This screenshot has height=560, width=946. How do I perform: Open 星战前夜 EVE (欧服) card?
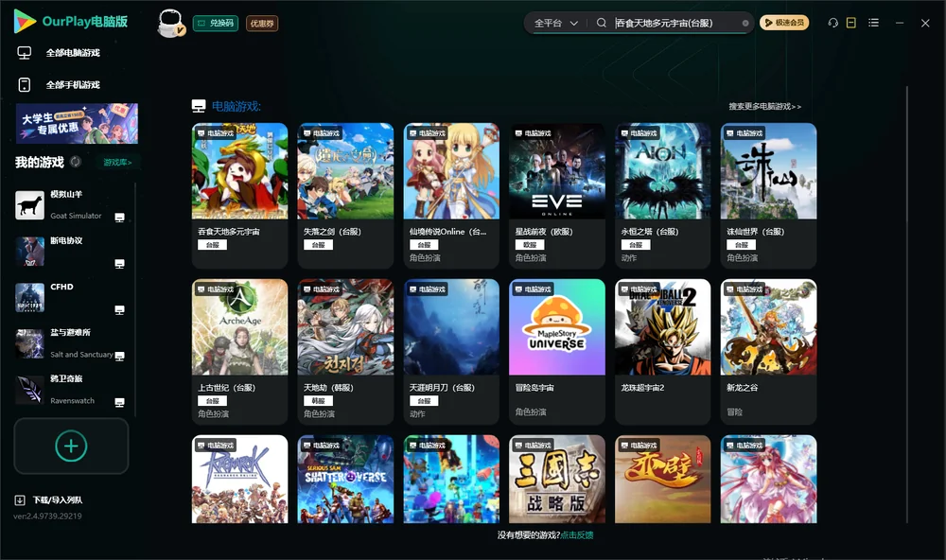[x=557, y=196]
